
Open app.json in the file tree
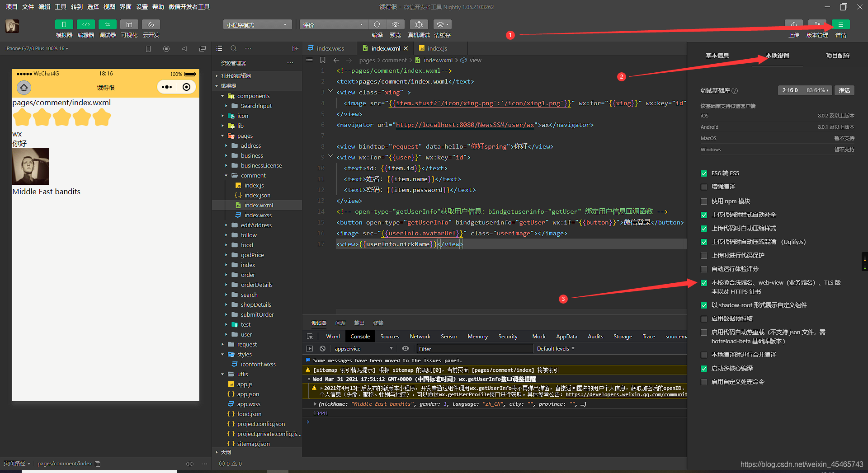248,394
